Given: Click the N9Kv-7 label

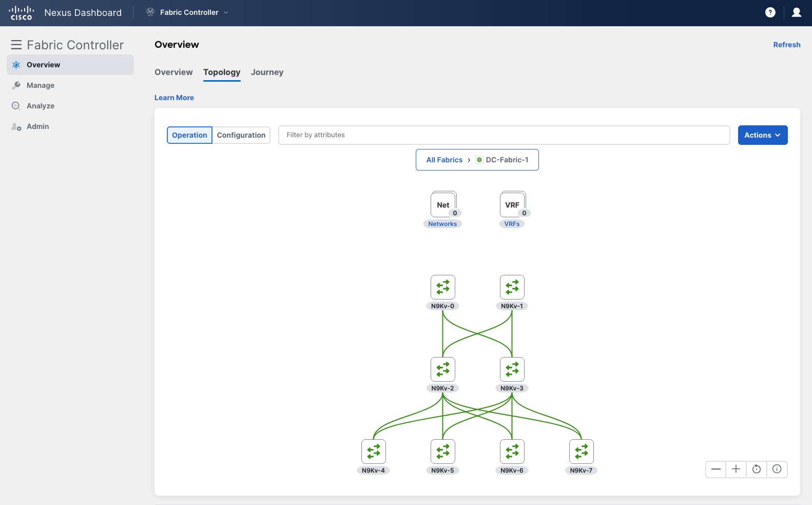Looking at the screenshot, I should (x=582, y=471).
